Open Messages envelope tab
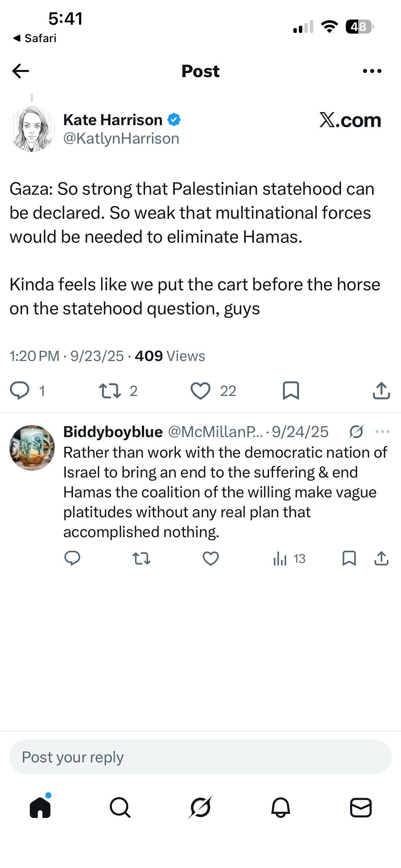The width and height of the screenshot is (401, 868). point(361,808)
